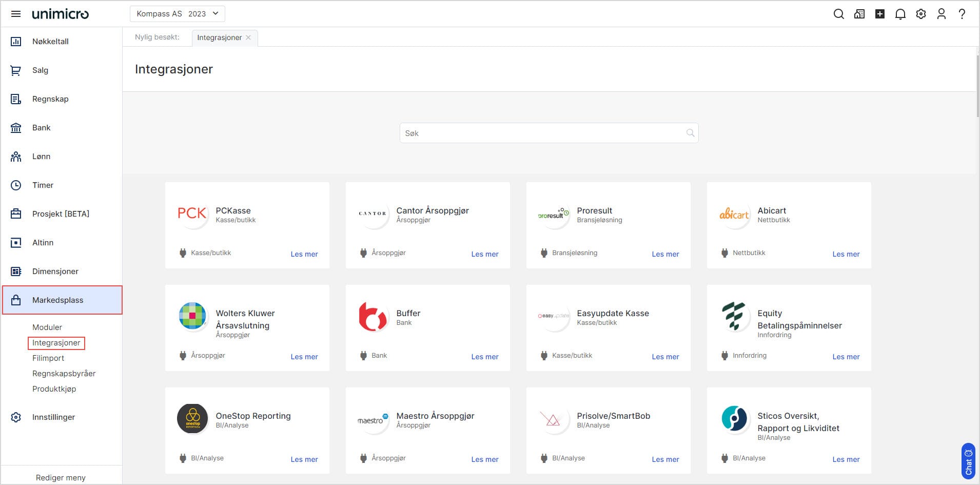Open the settings gear icon in header
Image resolution: width=980 pixels, height=485 pixels.
(x=921, y=14)
